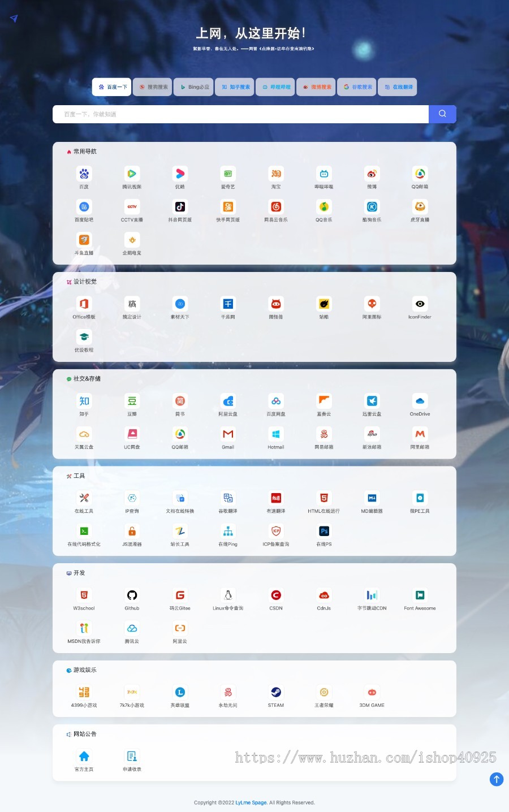Click the scroll-to-top arrow button
Screen dimensions: 509x812
pyautogui.click(x=496, y=779)
